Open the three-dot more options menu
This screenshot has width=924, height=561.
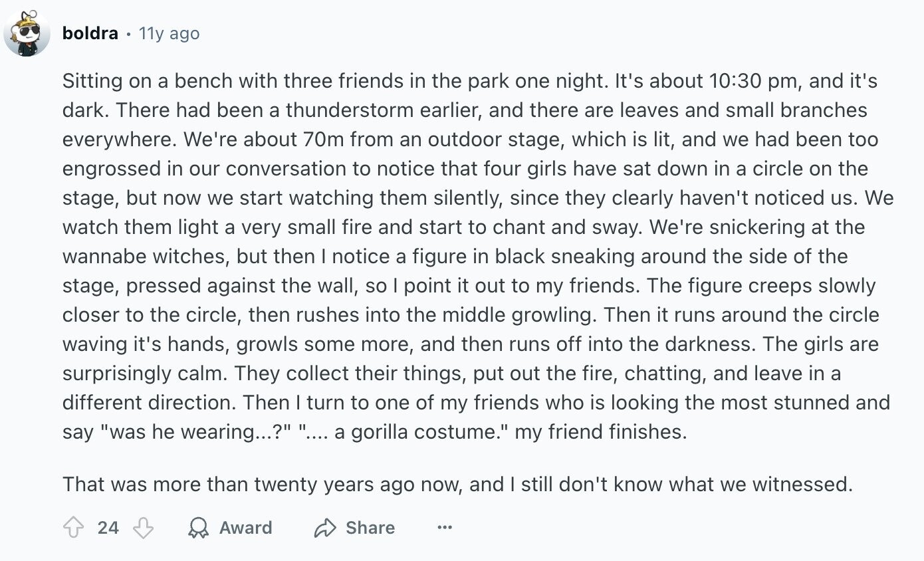[x=445, y=528]
